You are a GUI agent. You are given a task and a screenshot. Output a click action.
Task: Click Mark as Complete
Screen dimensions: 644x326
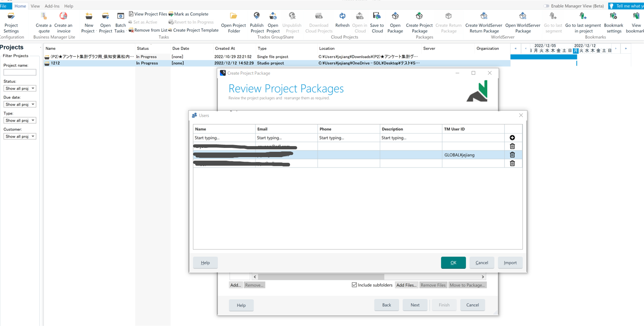(188, 14)
